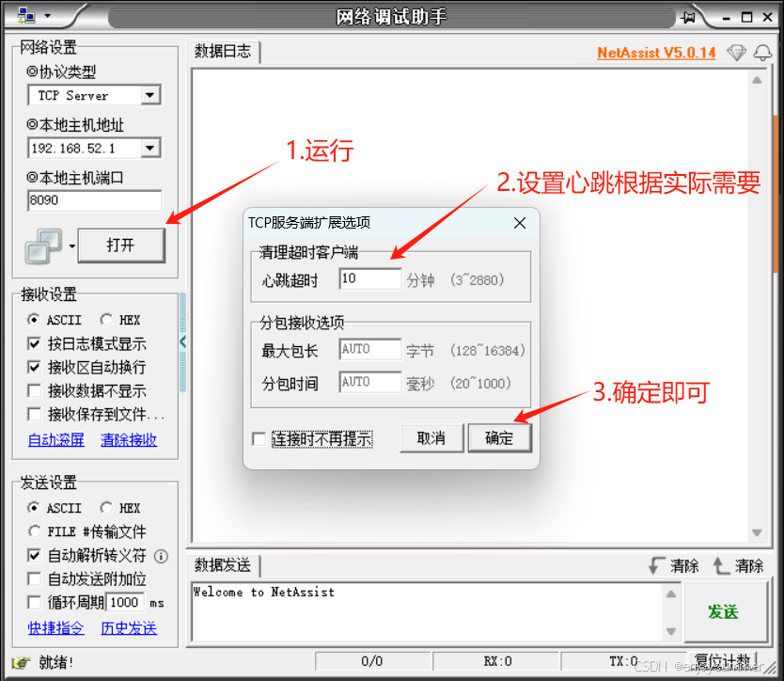
Task: Click the 清除接收 link
Action: click(x=129, y=440)
